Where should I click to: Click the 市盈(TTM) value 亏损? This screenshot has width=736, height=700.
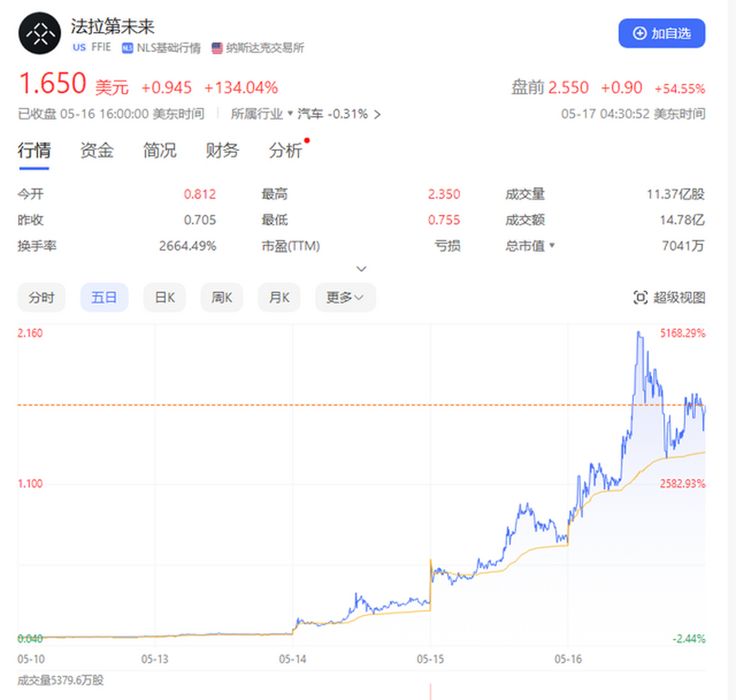tap(448, 246)
